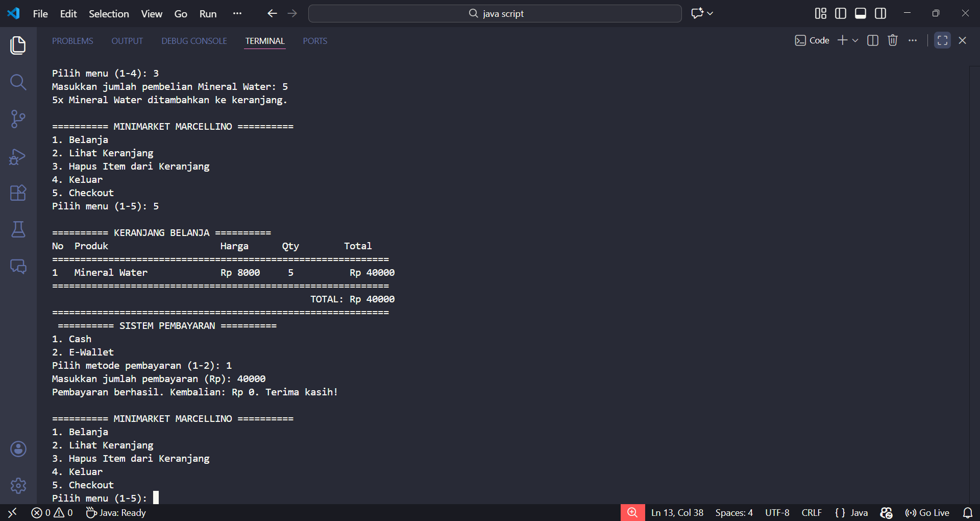Toggle panel visibility in title bar
The height and width of the screenshot is (521, 980).
point(860,13)
